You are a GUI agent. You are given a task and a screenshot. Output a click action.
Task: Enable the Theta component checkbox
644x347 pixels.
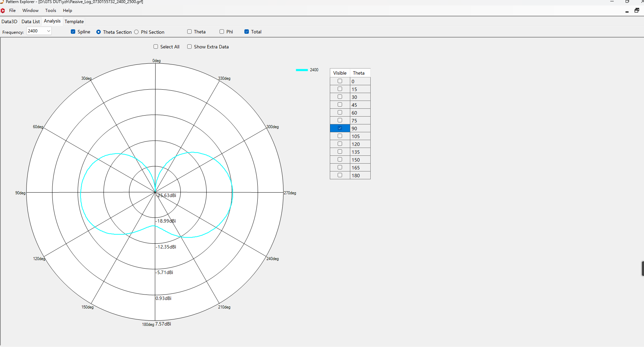(x=190, y=32)
